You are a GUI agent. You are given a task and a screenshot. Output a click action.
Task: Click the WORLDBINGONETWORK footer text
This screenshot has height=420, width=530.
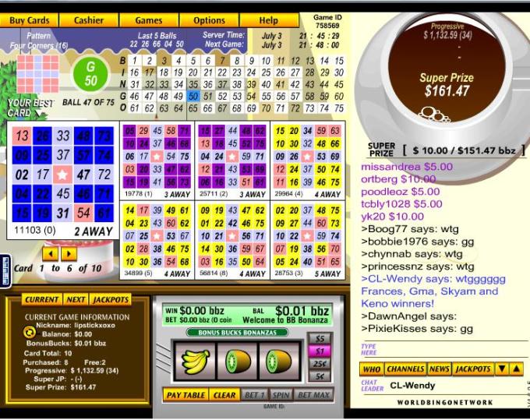tap(445, 402)
